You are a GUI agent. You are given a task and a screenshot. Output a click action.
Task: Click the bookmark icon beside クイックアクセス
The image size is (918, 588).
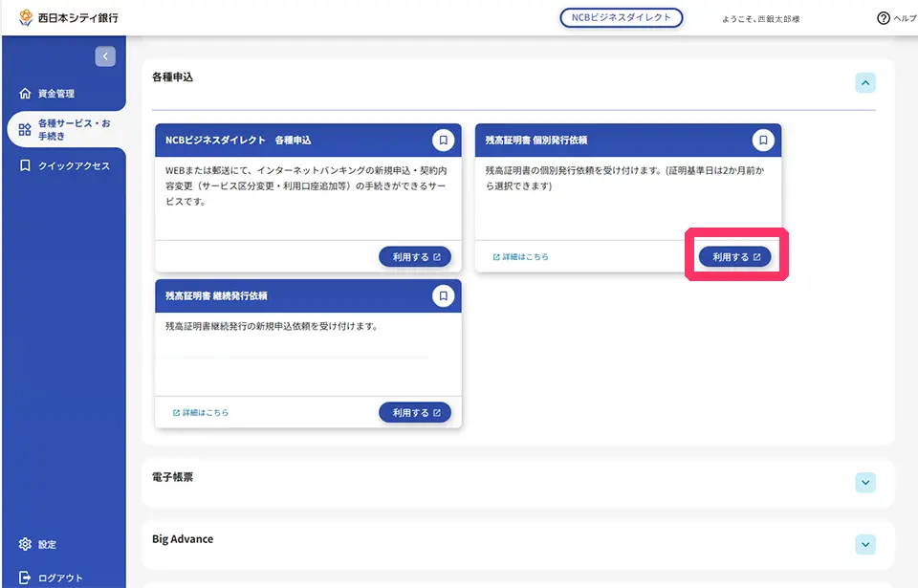pyautogui.click(x=25, y=165)
